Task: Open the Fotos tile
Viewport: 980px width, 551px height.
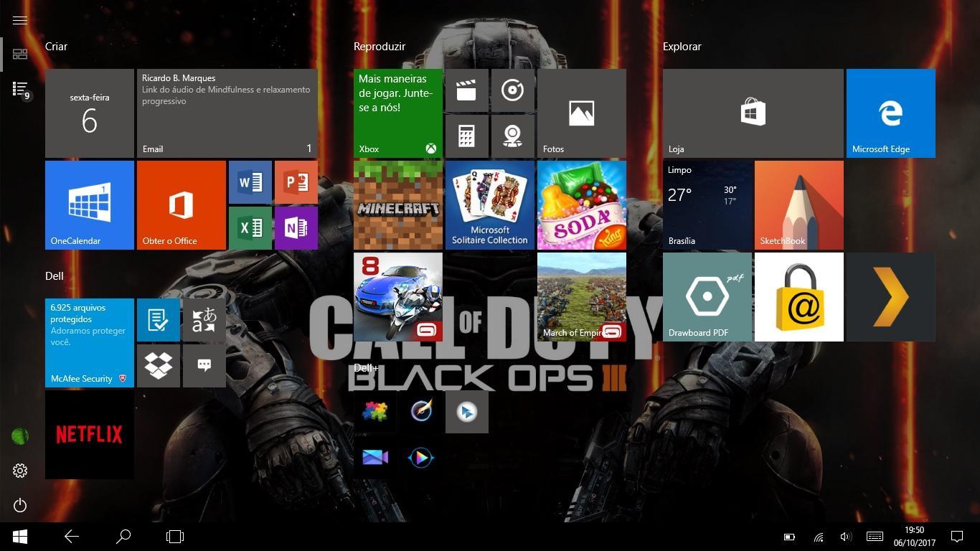Action: [x=582, y=113]
